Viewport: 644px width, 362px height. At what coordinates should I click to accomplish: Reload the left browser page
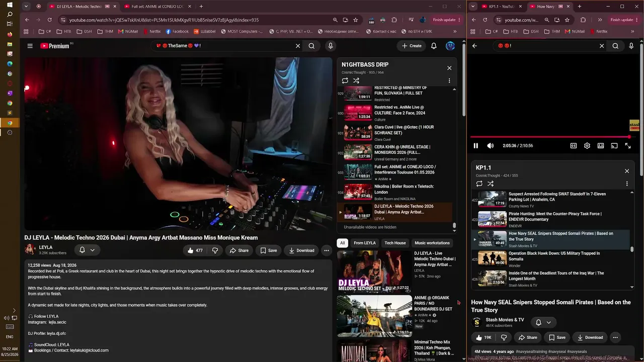(x=49, y=20)
